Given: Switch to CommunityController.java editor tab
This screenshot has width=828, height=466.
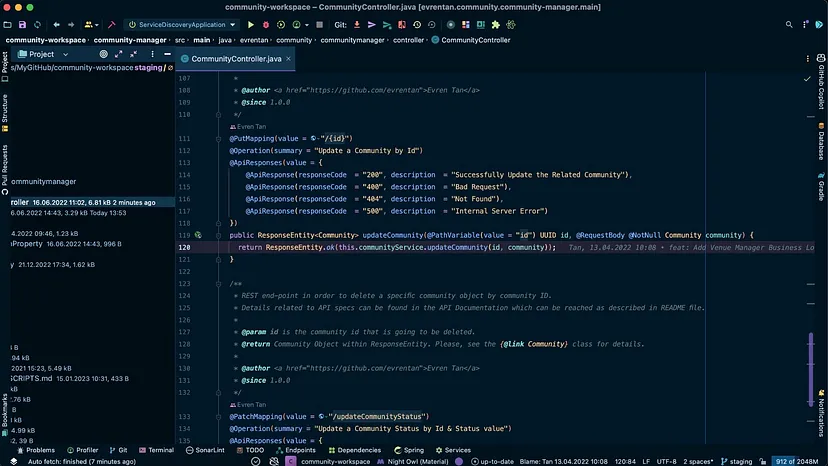Looking at the screenshot, I should click(236, 59).
